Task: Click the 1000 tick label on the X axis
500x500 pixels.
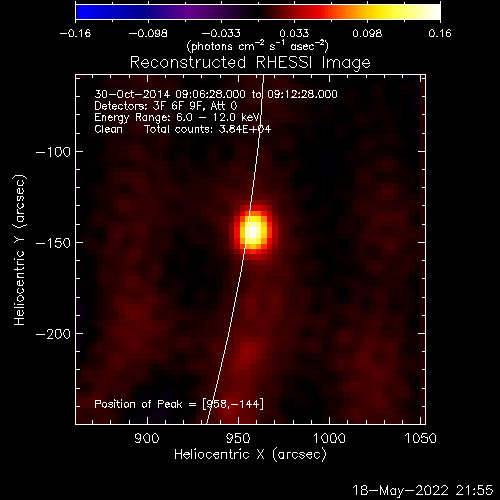Action: 329,438
